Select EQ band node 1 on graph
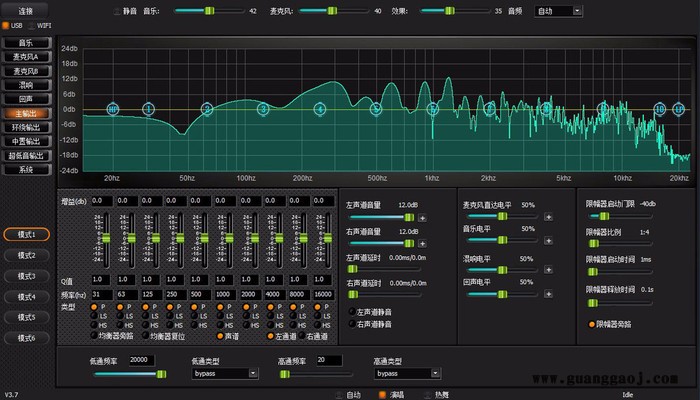The image size is (700, 400). point(149,109)
